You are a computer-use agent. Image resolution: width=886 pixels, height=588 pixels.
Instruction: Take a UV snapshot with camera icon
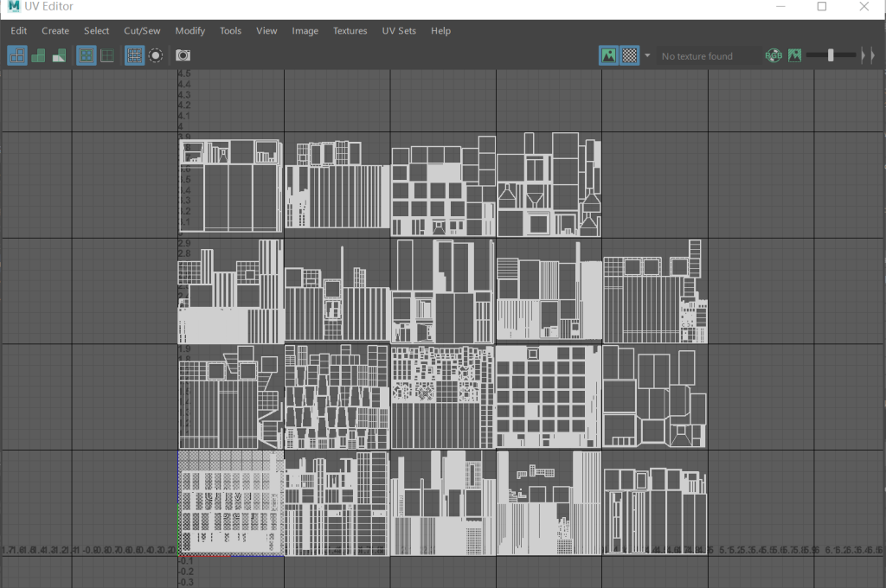[183, 55]
